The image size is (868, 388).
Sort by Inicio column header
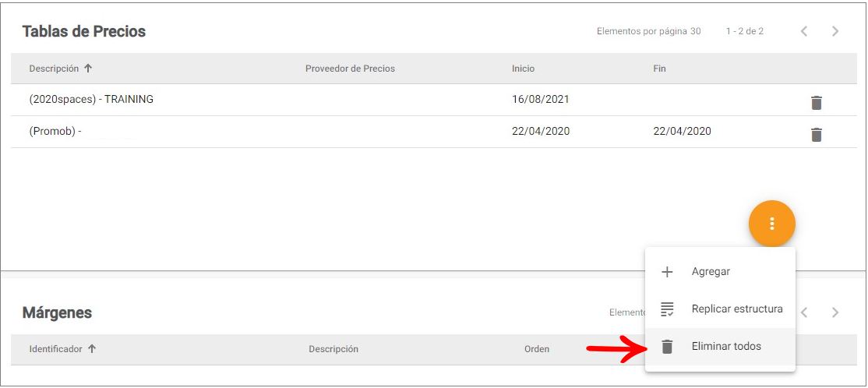(x=523, y=69)
